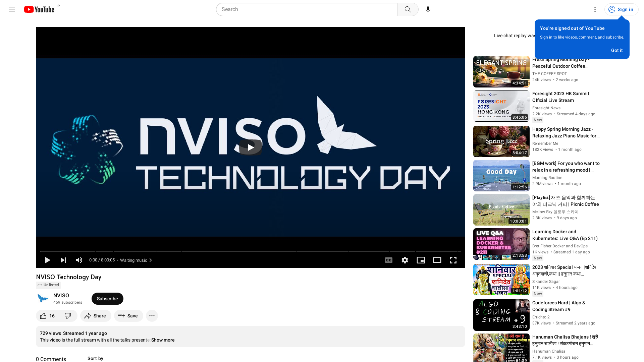This screenshot has height=362, width=644.
Task: Subscribe to the NVISO channel
Action: (107, 299)
